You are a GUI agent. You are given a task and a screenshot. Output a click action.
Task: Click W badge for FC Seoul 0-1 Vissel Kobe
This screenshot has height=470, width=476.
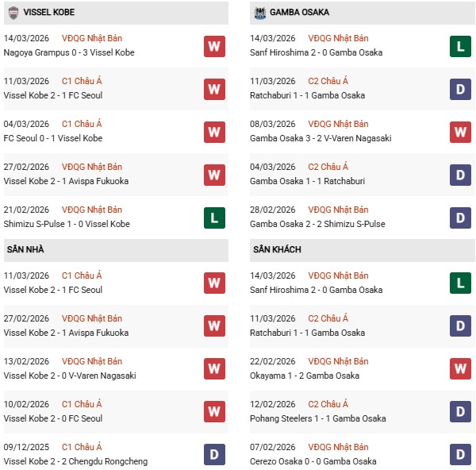tap(213, 132)
